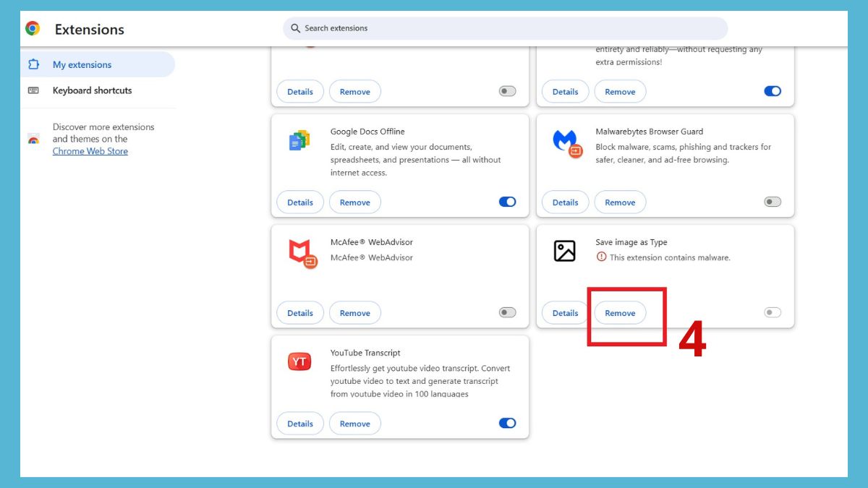The image size is (868, 488).
Task: Click 'extra permissions!' text in top-right card
Action: click(629, 62)
